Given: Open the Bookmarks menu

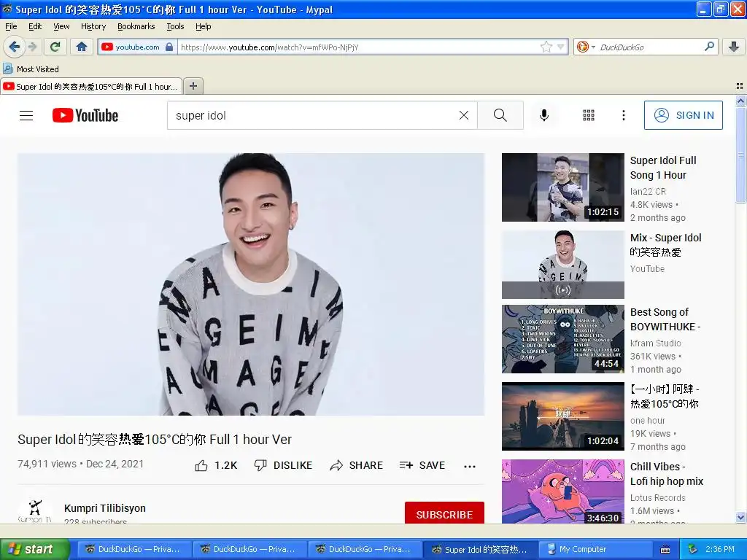Looking at the screenshot, I should click(x=136, y=26).
